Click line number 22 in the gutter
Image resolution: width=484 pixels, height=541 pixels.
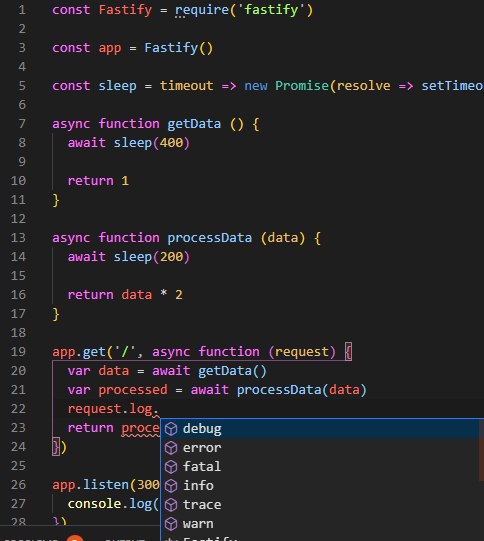pyautogui.click(x=18, y=409)
